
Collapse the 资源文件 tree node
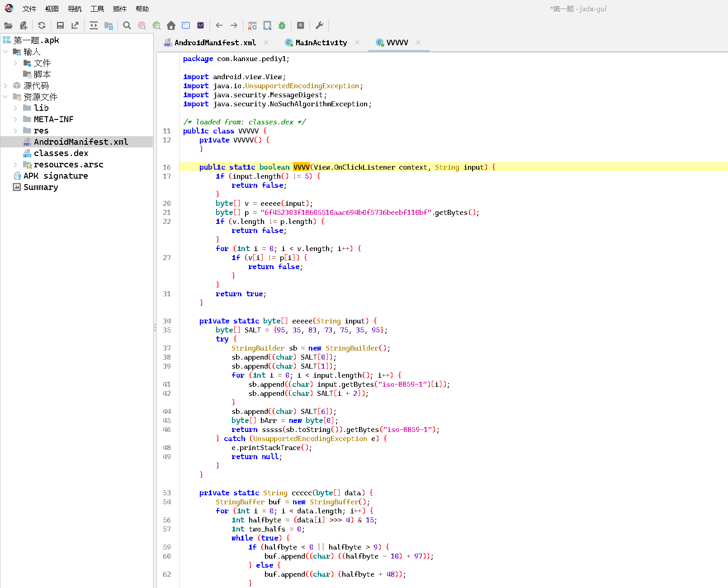pos(5,97)
